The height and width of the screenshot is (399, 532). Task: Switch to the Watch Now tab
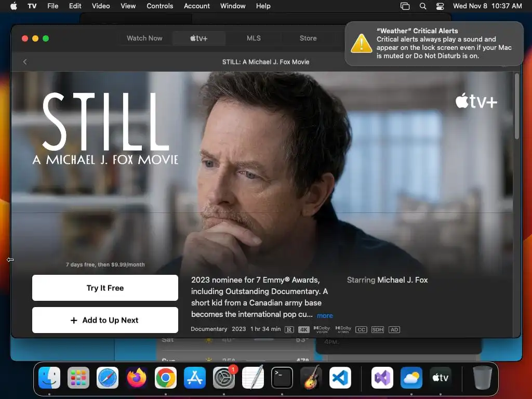[x=144, y=38]
